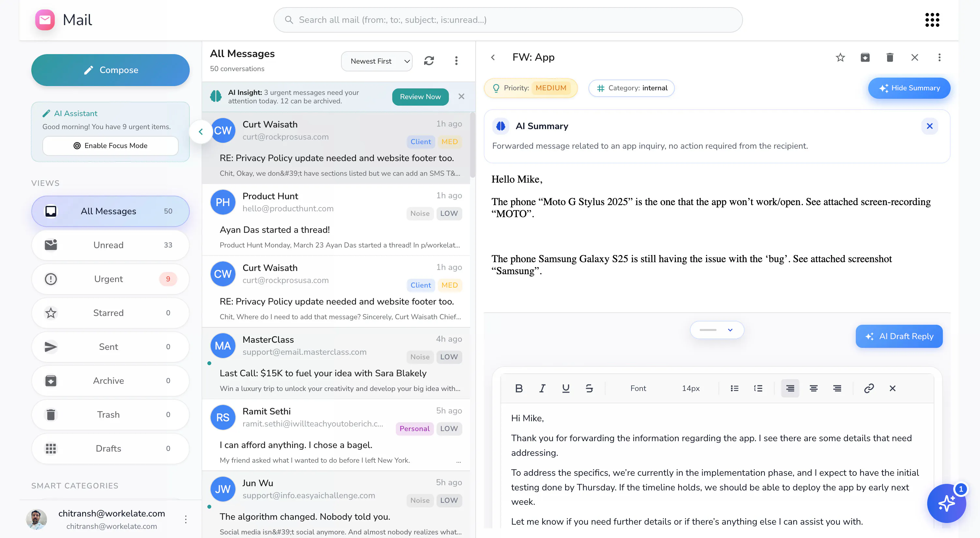Viewport: 980px width, 538px height.
Task: Open the Unread view
Action: [x=110, y=245]
